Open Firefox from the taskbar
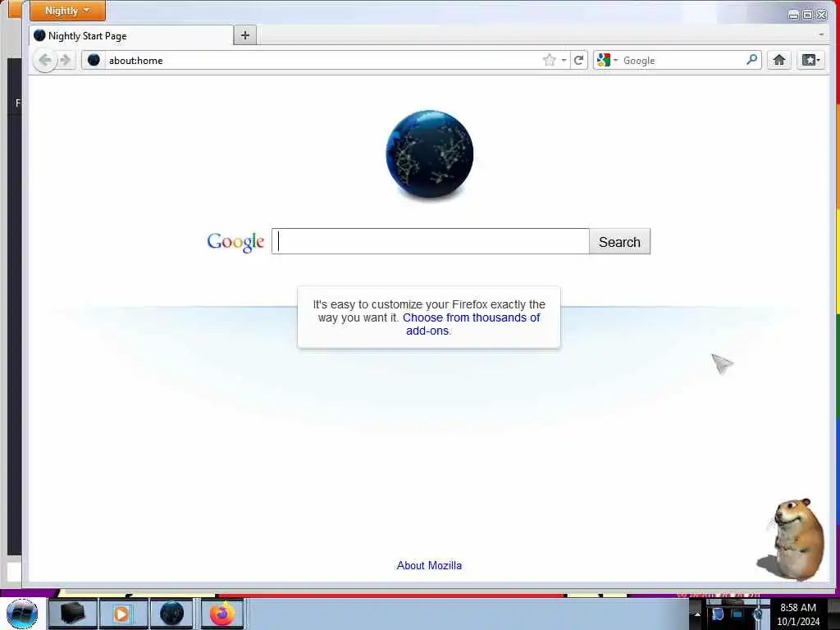The height and width of the screenshot is (630, 840). tap(221, 614)
